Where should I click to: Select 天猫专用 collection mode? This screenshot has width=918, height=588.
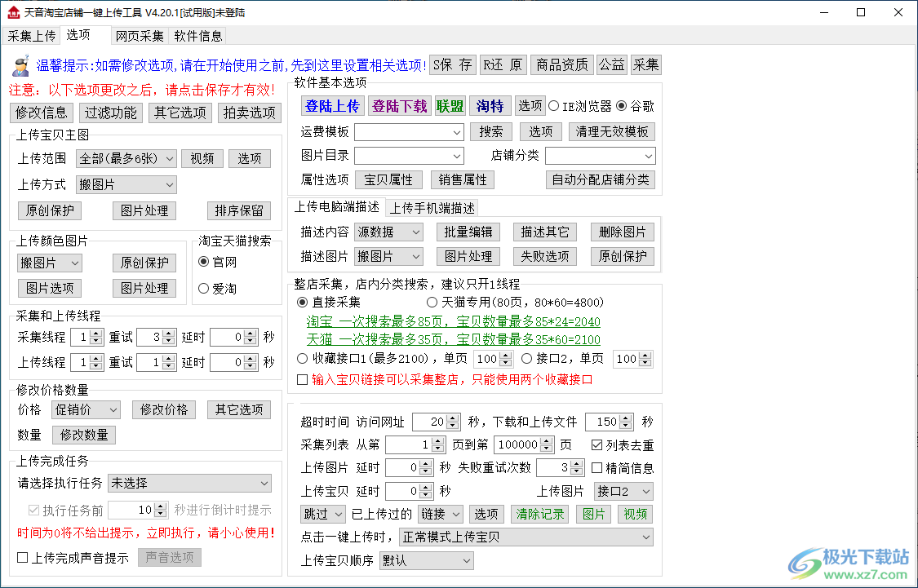pos(515,303)
